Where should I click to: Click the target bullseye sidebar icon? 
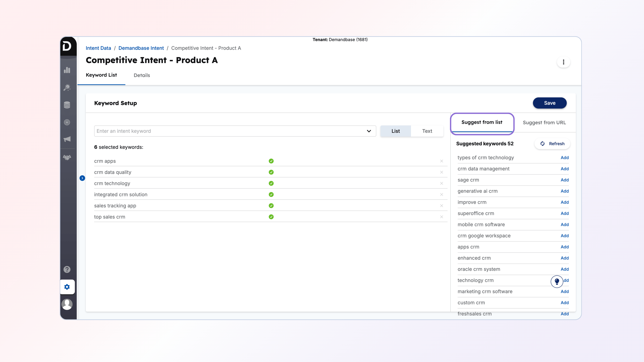pos(67,122)
